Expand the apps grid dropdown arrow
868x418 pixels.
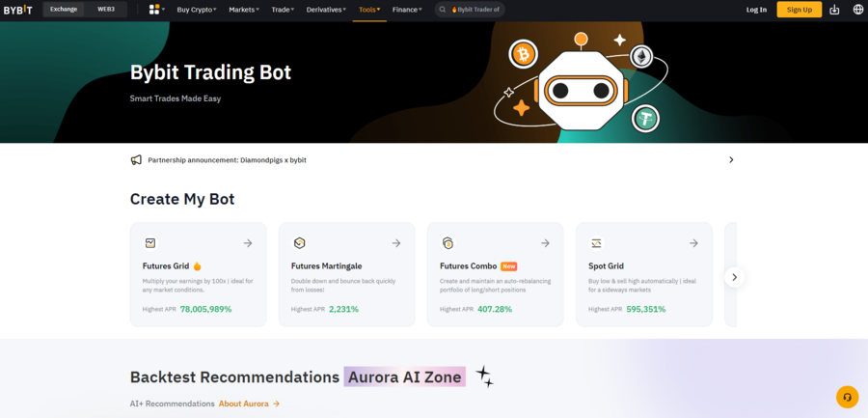[x=164, y=10]
